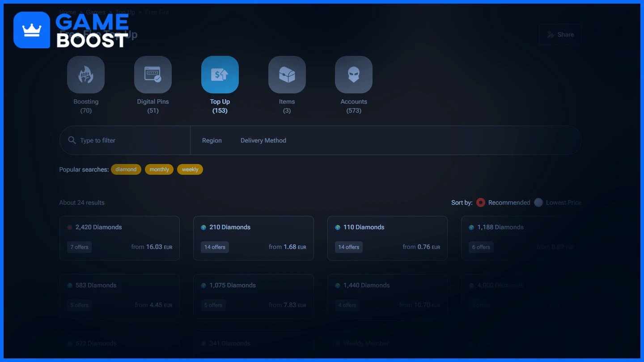Open the 2,420 Diamonds card
Image resolution: width=644 pixels, height=362 pixels.
tap(119, 238)
